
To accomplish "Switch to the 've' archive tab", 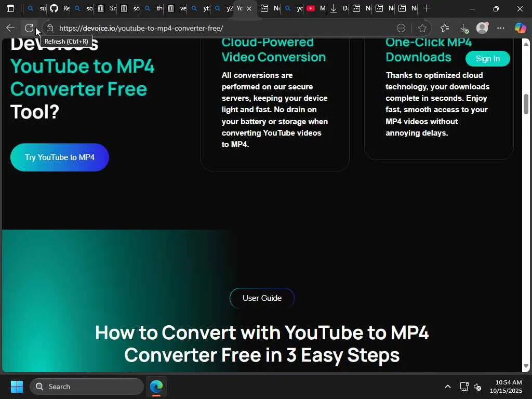I will (177, 8).
